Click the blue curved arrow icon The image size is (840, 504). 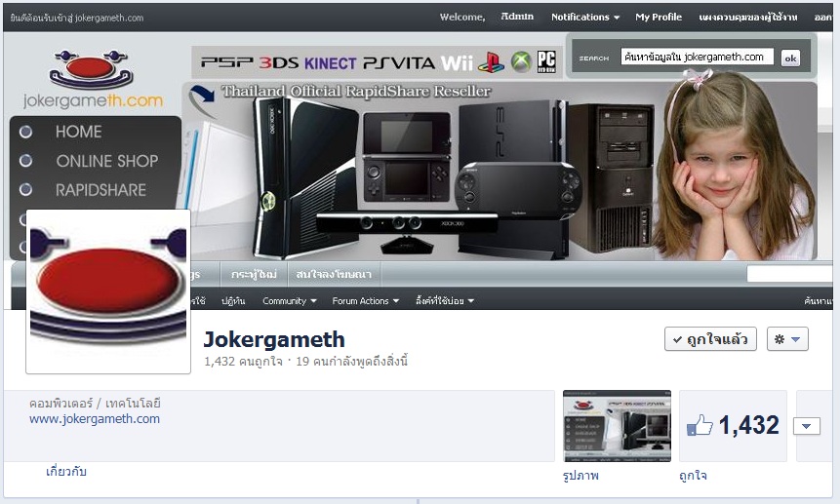click(x=201, y=100)
